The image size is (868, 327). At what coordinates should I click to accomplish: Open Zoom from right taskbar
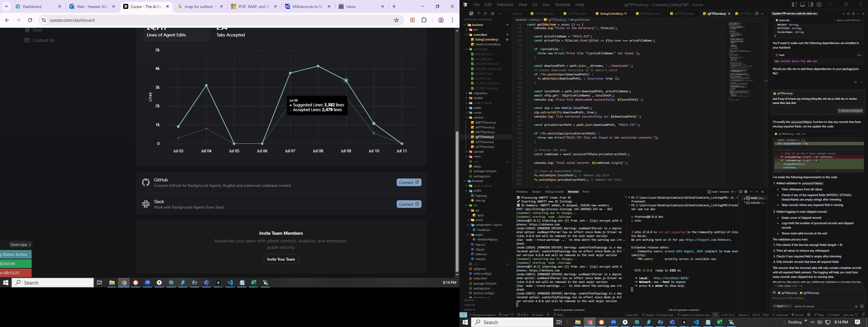click(x=613, y=322)
